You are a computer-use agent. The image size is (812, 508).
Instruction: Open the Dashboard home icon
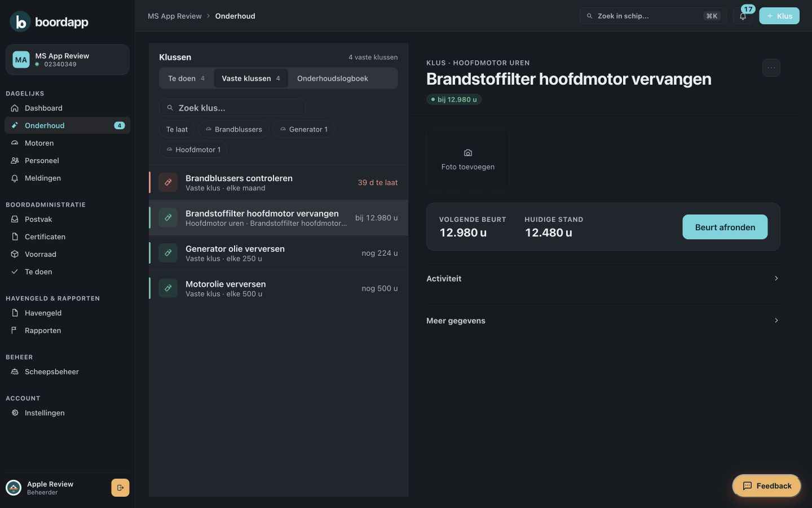15,108
